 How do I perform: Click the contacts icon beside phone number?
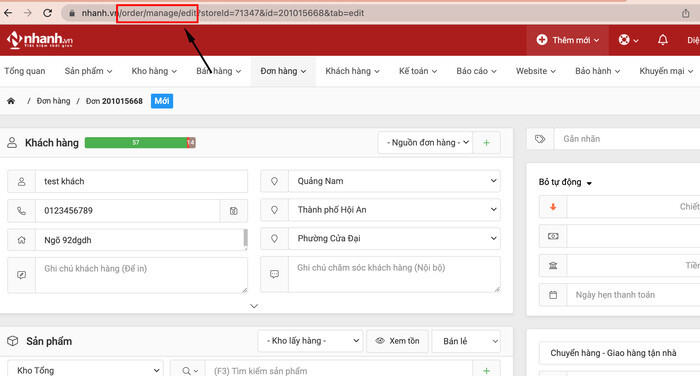(x=233, y=211)
